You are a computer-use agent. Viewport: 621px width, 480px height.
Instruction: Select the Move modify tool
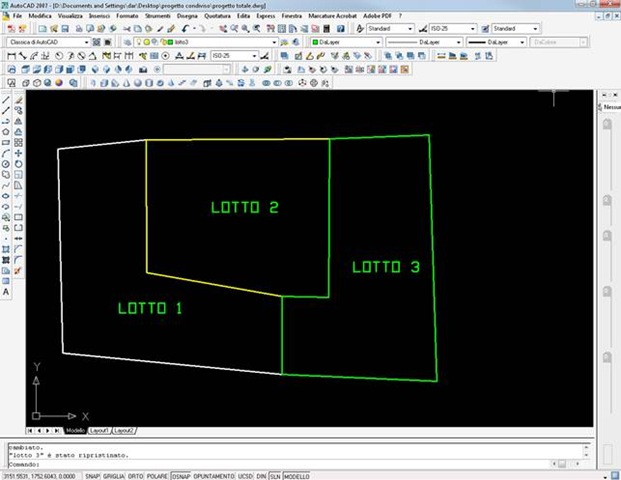(x=19, y=153)
